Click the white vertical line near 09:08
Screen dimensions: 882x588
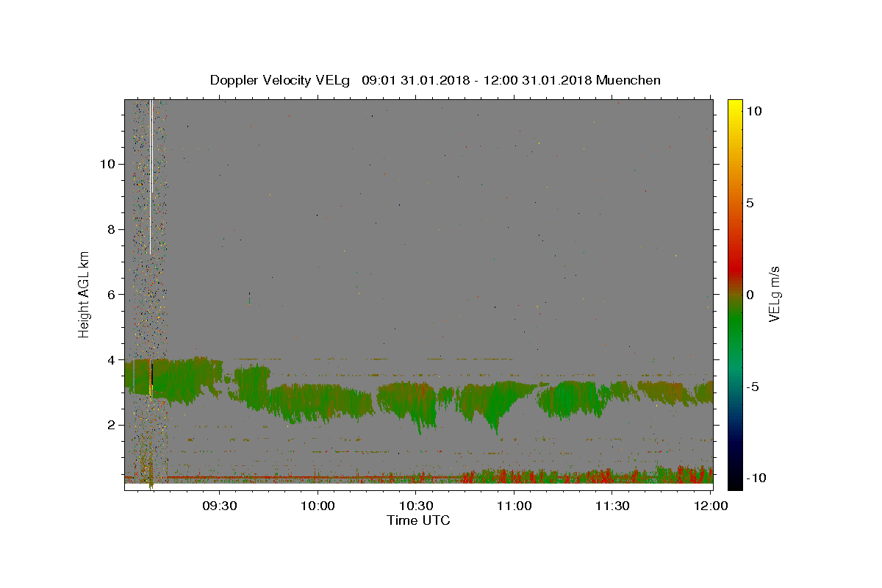tap(151, 176)
